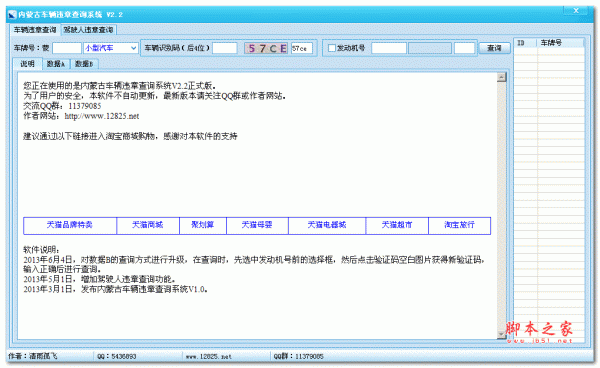Click the 车辆识别码 last 4 digits field
Screen dimensions: 600x368
225,48
